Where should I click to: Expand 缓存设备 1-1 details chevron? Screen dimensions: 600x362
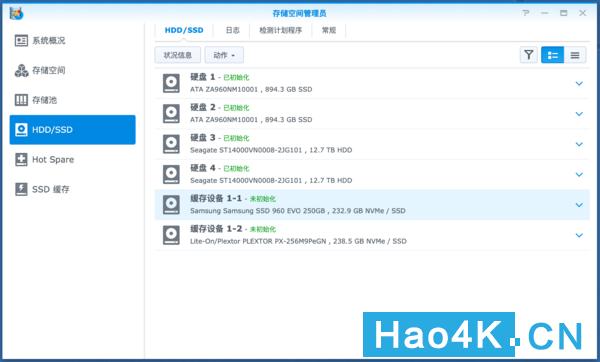pos(579,205)
